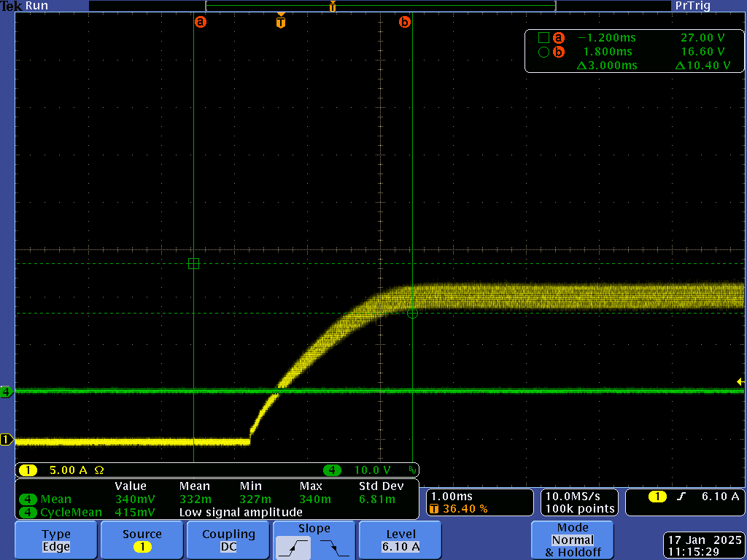Click the 6.10 A trigger level readout
Viewport: 747px width, 560px height.
click(x=720, y=497)
